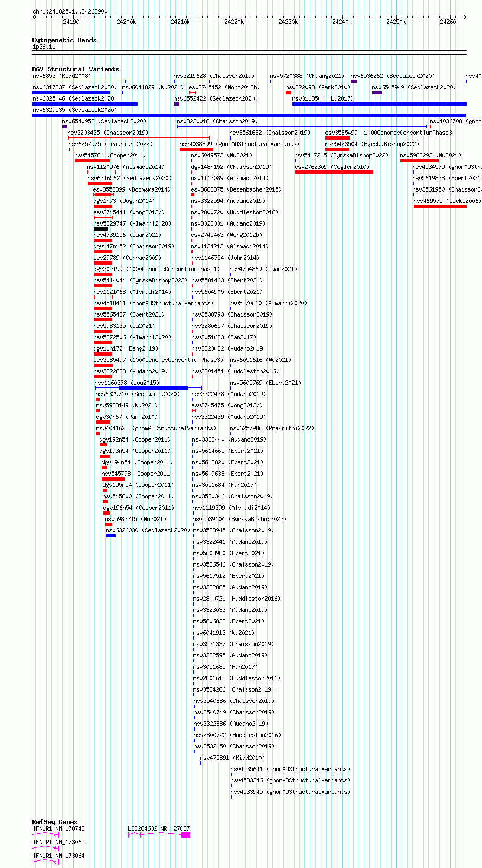Open nsv6041829 (Wu2021) entry
482x868 pixels.
tap(153, 88)
